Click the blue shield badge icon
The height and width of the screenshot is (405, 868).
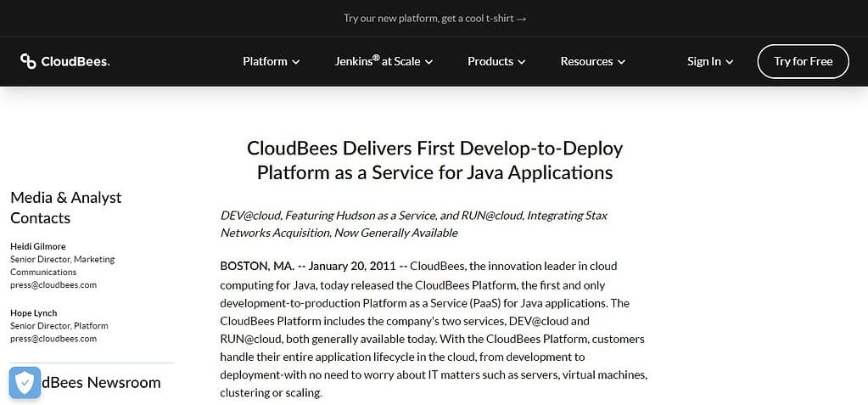coord(25,382)
